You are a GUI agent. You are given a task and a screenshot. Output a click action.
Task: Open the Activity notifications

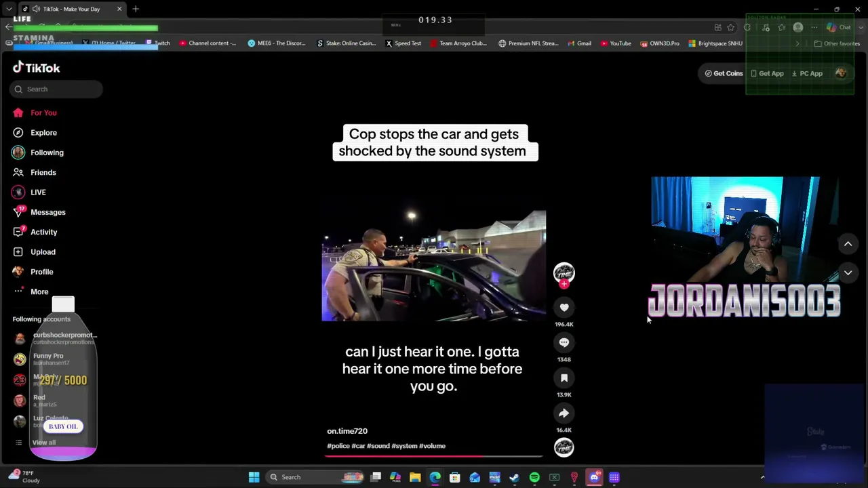coord(34,232)
